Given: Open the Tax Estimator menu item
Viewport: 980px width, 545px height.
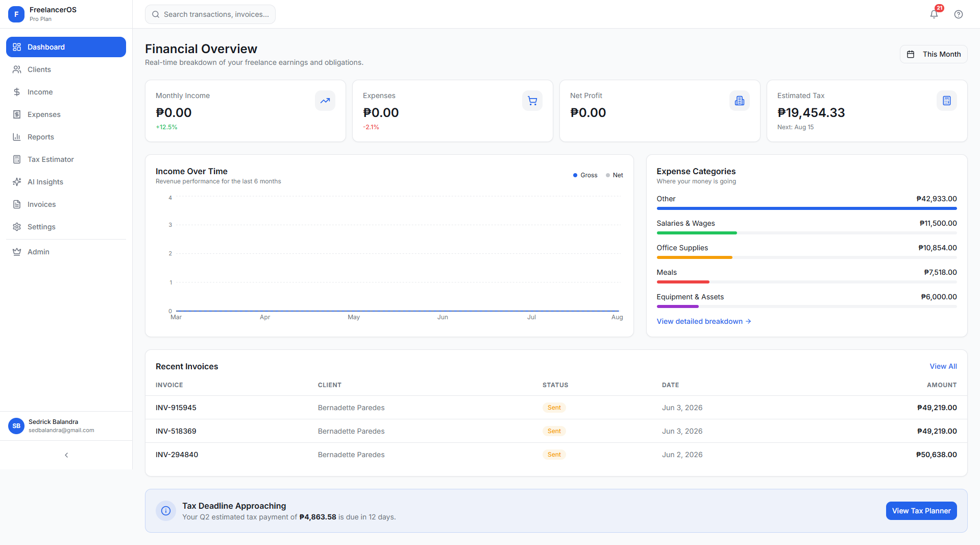Looking at the screenshot, I should [66, 159].
